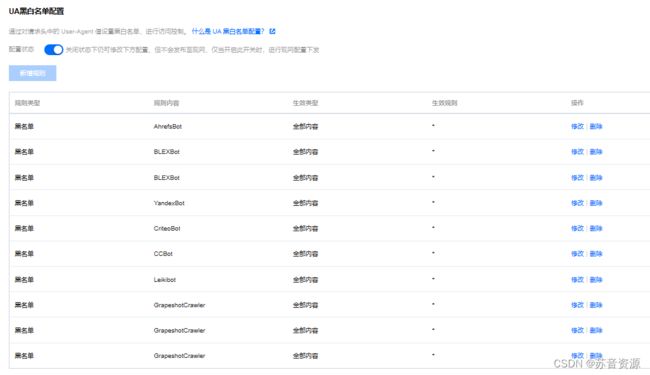The height and width of the screenshot is (375, 650).
Task: Click 全部内容 in the YandexBot row
Action: pos(305,203)
